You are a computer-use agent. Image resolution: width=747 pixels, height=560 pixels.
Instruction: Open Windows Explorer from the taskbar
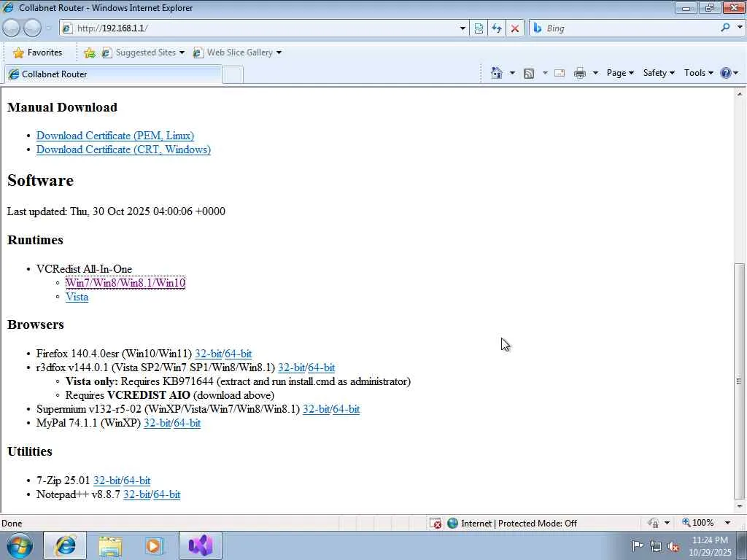point(111,545)
